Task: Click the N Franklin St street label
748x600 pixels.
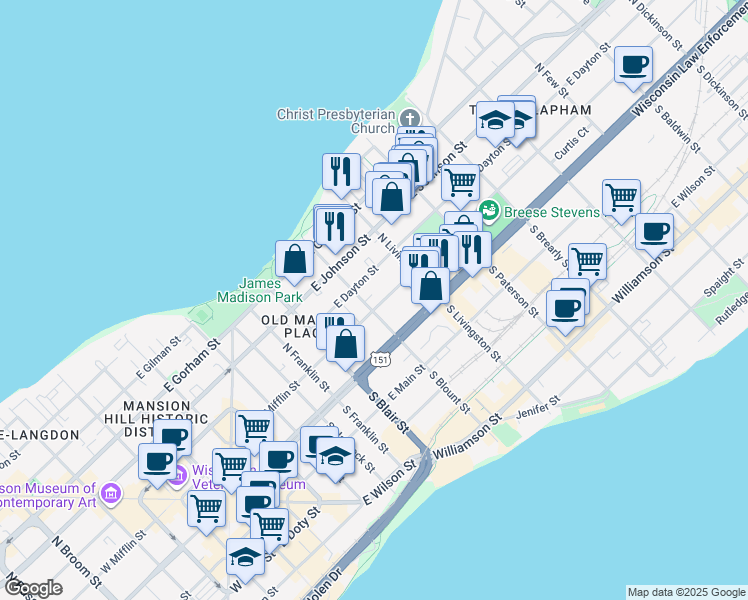Action: (x=305, y=368)
